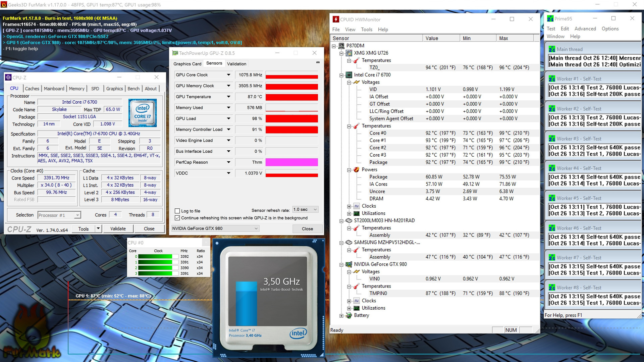644x362 pixels.
Task: Click the P870DM computer icon in HWMonitor
Action: click(341, 46)
